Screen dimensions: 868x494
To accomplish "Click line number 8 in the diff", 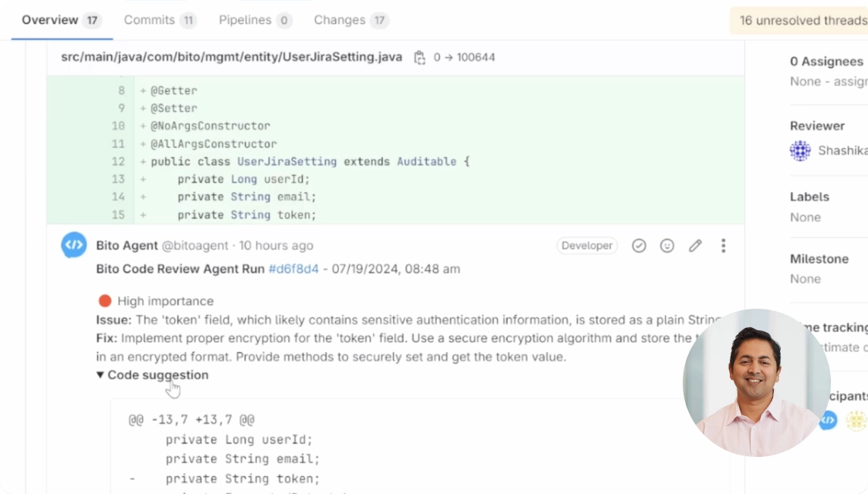I will pos(121,91).
